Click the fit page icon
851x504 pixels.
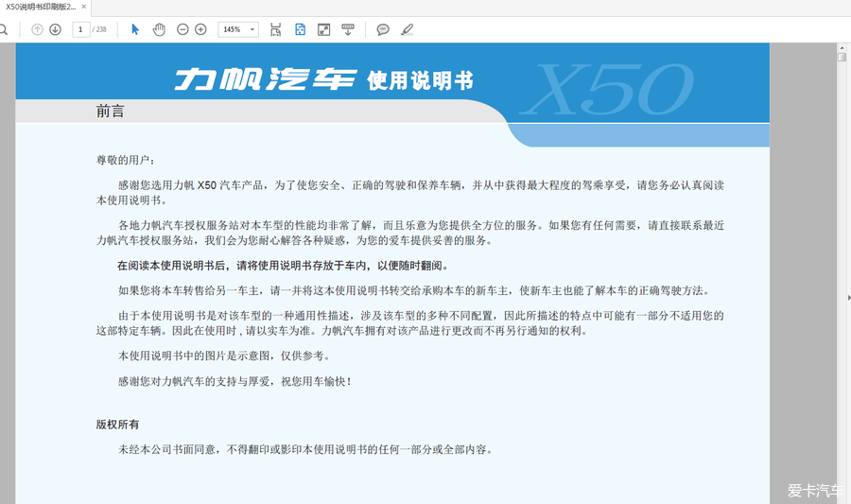(300, 30)
